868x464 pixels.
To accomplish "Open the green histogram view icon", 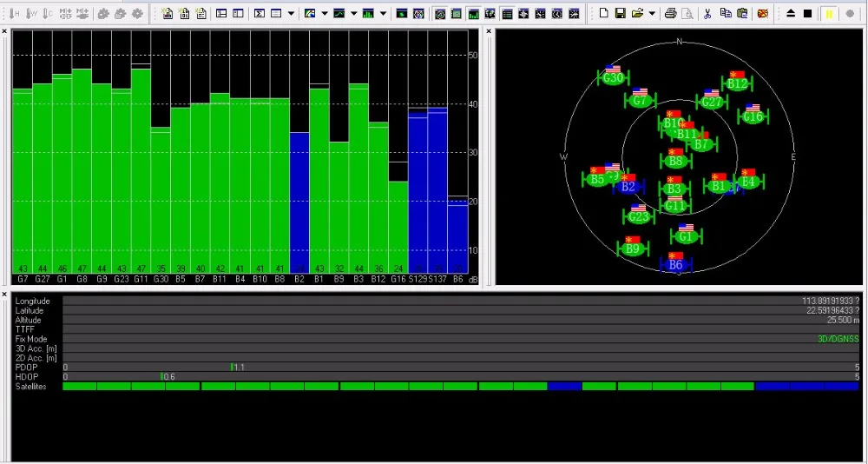I will [x=368, y=13].
